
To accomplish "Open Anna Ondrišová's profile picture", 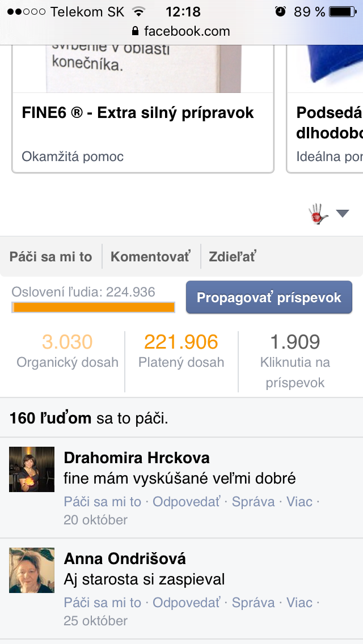I will point(32,570).
